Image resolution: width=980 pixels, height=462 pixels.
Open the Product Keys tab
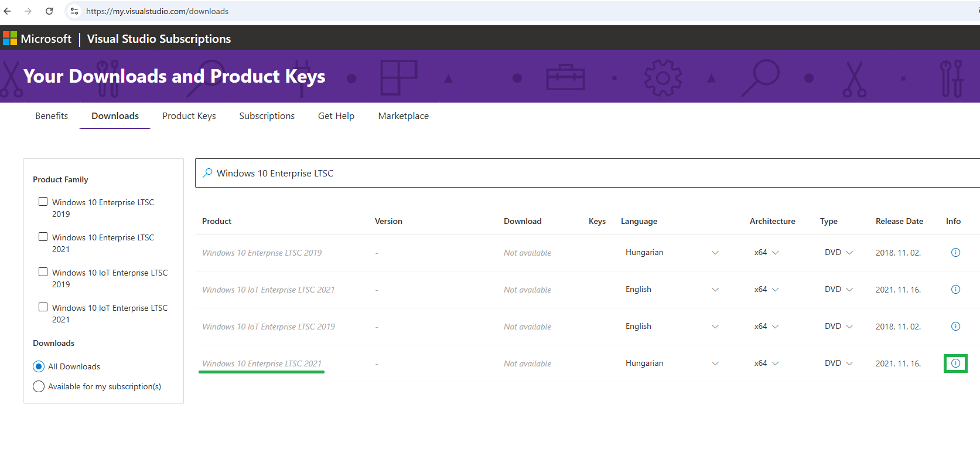[x=189, y=116]
